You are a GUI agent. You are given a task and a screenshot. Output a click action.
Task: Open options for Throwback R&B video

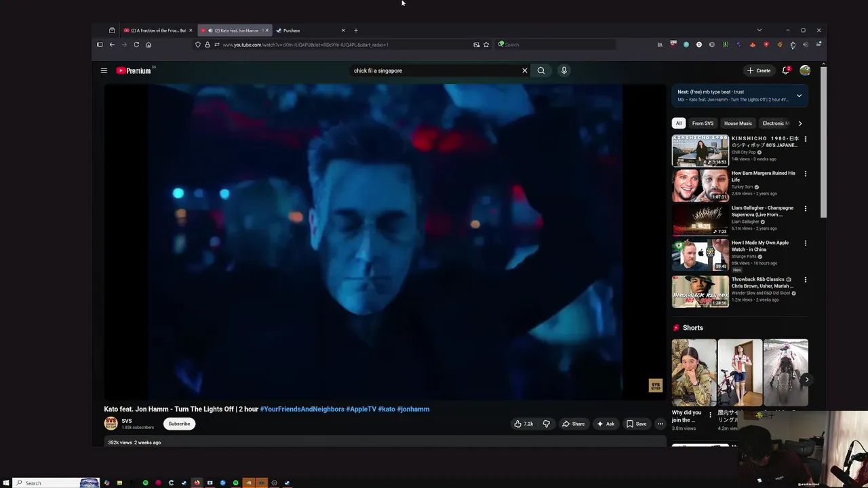coord(805,279)
